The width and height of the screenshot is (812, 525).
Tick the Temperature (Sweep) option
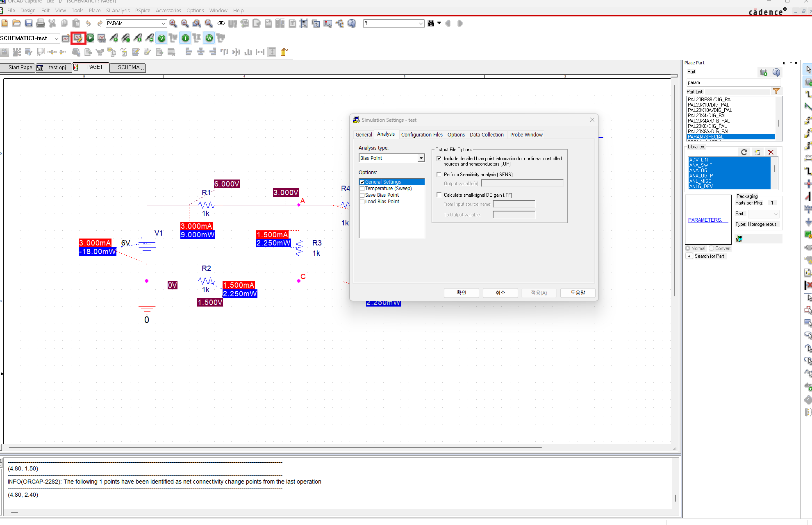pos(362,189)
